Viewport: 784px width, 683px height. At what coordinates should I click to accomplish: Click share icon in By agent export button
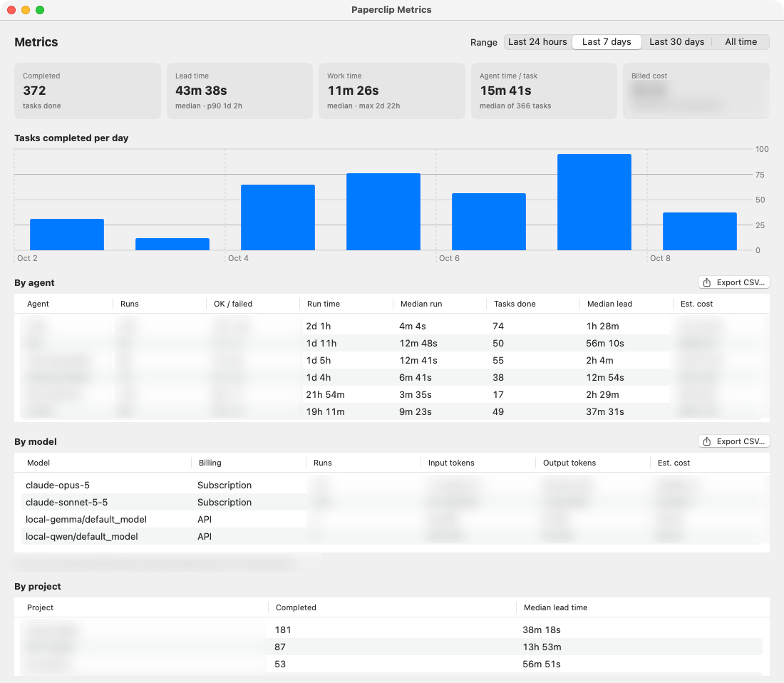(706, 282)
